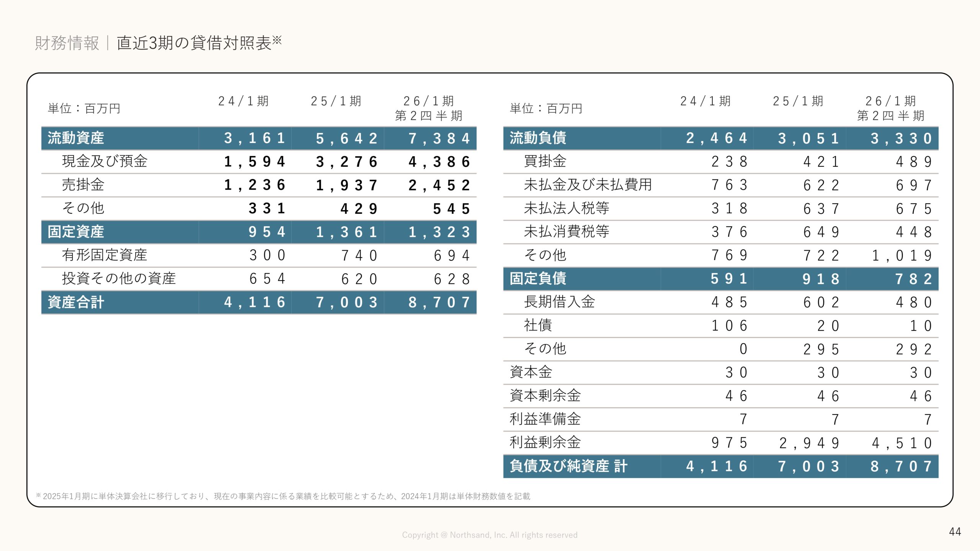Click the 流動負債 header row label
This screenshot has height=551, width=980.
pyautogui.click(x=538, y=138)
